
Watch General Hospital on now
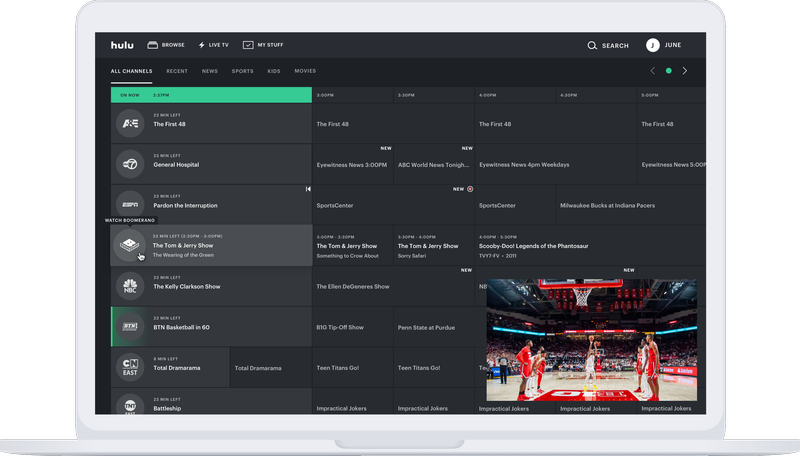pyautogui.click(x=211, y=164)
